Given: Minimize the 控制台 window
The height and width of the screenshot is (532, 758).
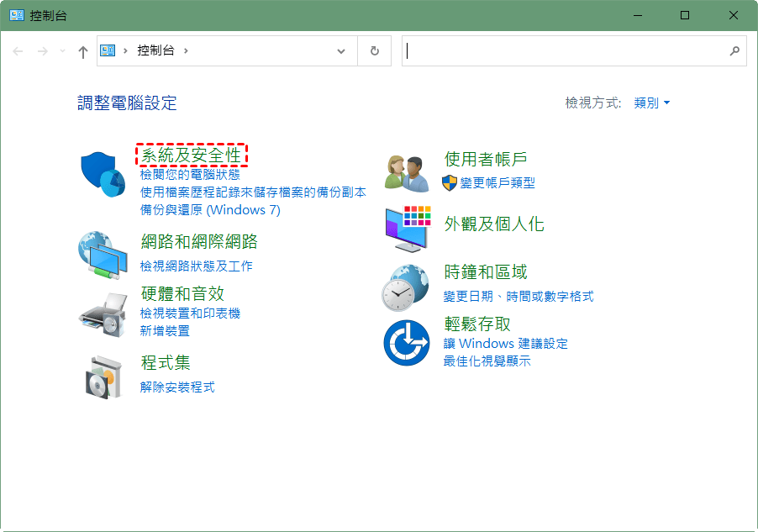Looking at the screenshot, I should coord(638,15).
